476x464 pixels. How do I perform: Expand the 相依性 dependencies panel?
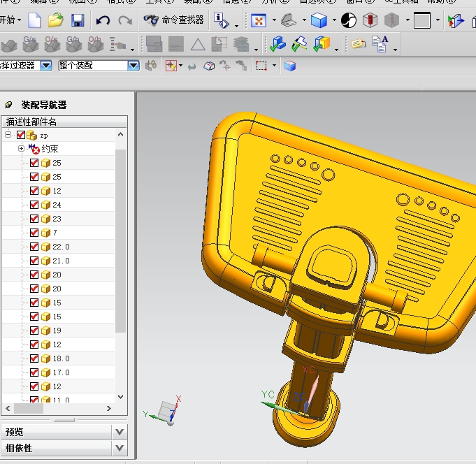[x=120, y=448]
